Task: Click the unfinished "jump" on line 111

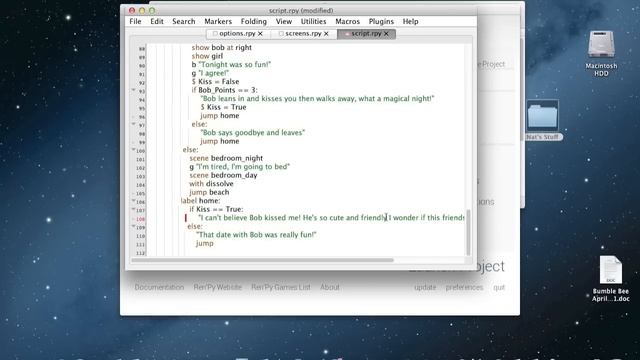Action: 204,243
